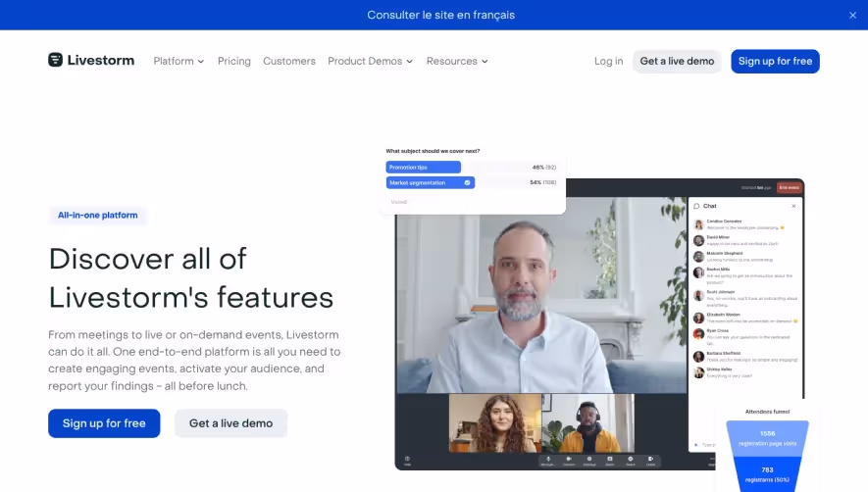Expand the Platform menu

coord(179,61)
